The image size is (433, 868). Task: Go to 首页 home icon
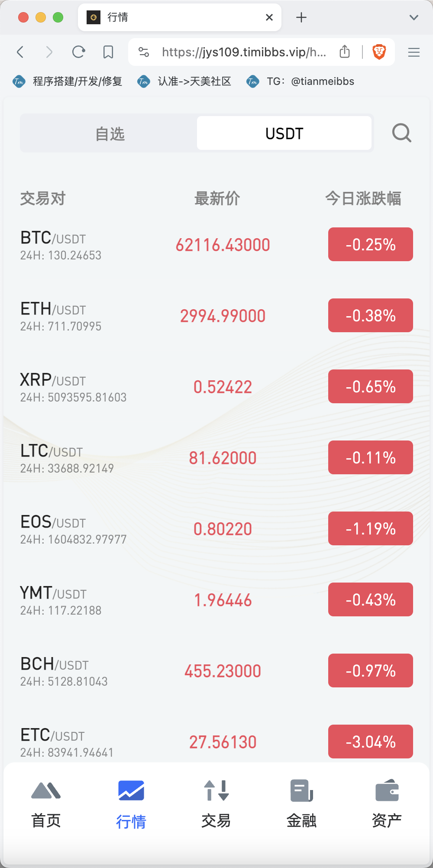[x=46, y=790]
